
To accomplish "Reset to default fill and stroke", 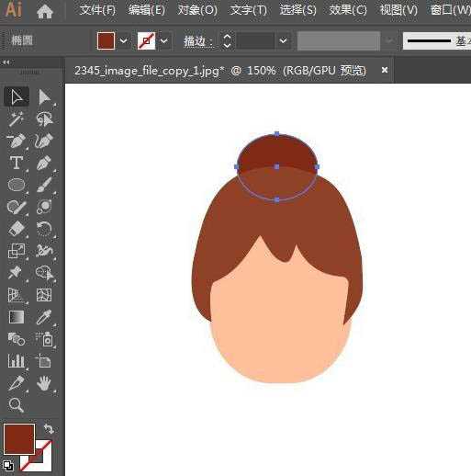I will [8, 466].
